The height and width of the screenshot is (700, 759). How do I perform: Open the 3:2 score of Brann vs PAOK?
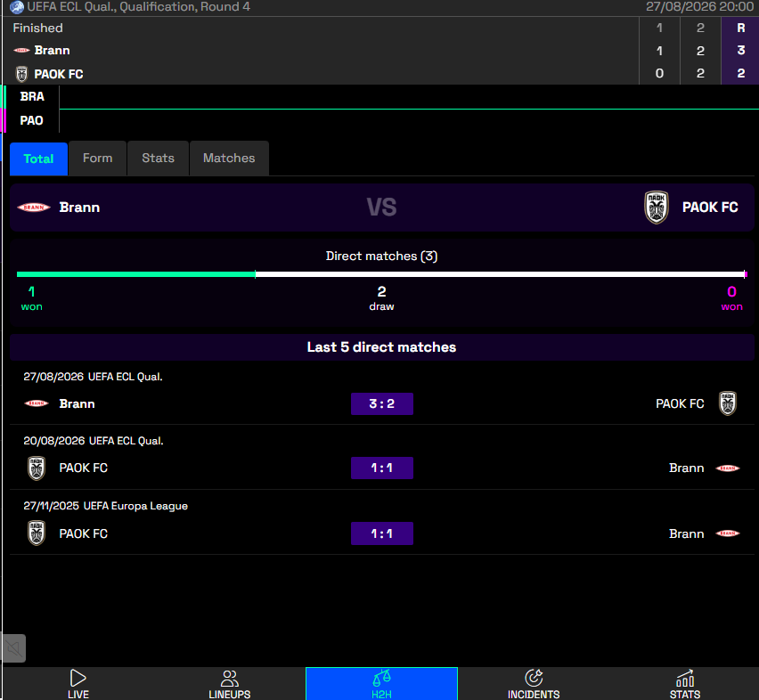[382, 404]
